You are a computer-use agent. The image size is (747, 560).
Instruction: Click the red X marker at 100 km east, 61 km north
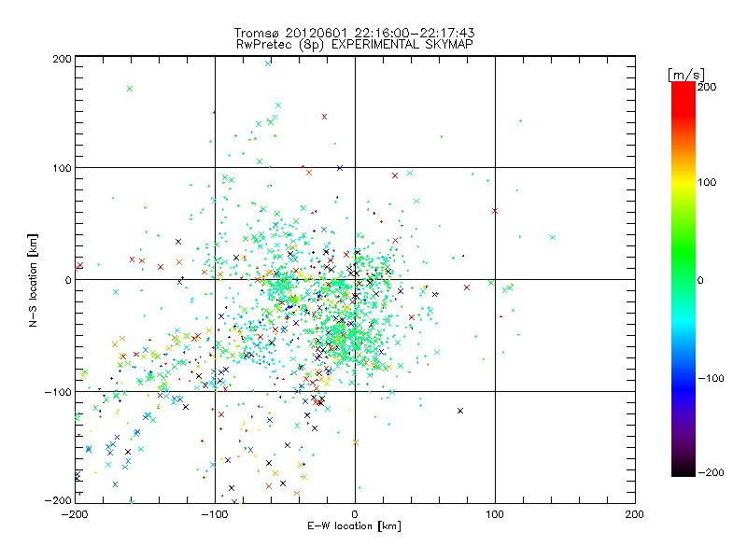pos(495,211)
